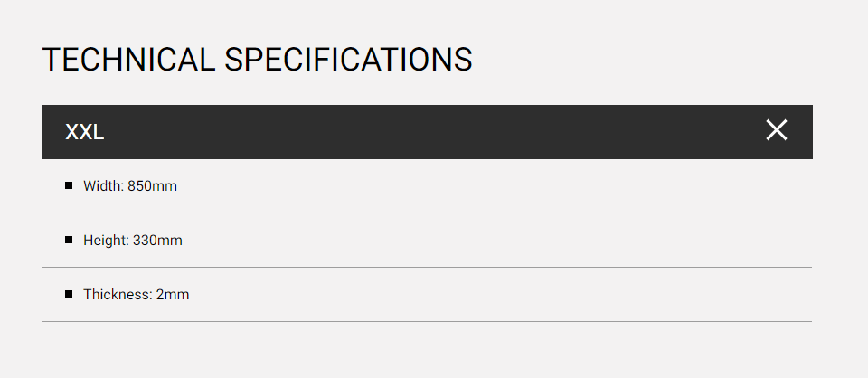
Task: Click the 330mm height value
Action: [x=157, y=241]
